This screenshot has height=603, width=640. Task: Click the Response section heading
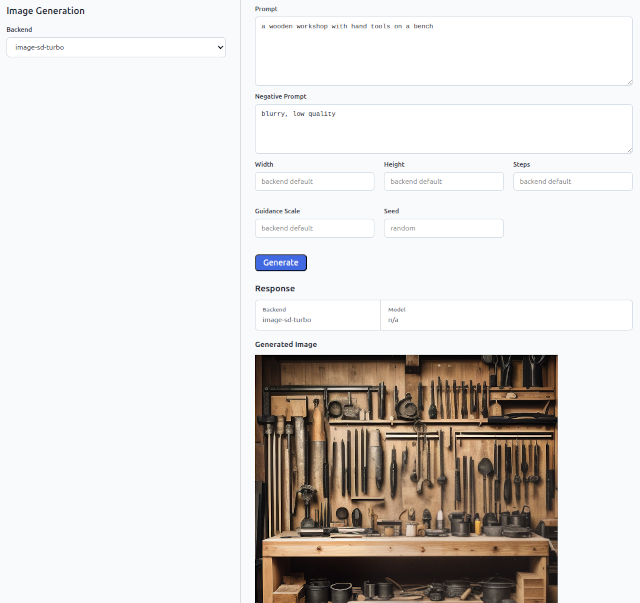point(275,289)
